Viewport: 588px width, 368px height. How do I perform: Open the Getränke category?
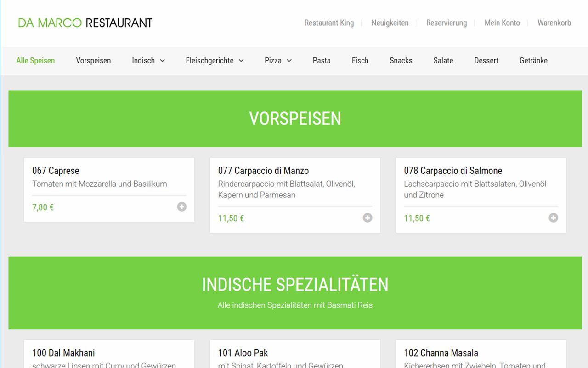point(533,60)
